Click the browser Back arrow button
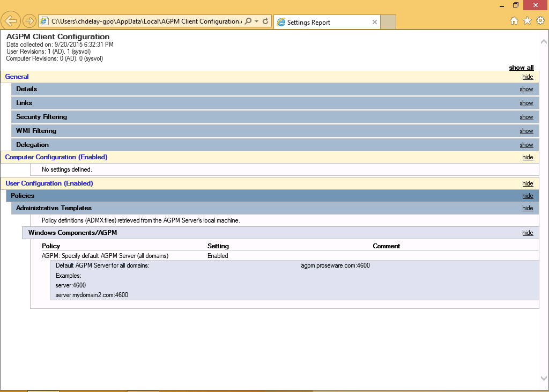The height and width of the screenshot is (392, 549). coord(11,21)
